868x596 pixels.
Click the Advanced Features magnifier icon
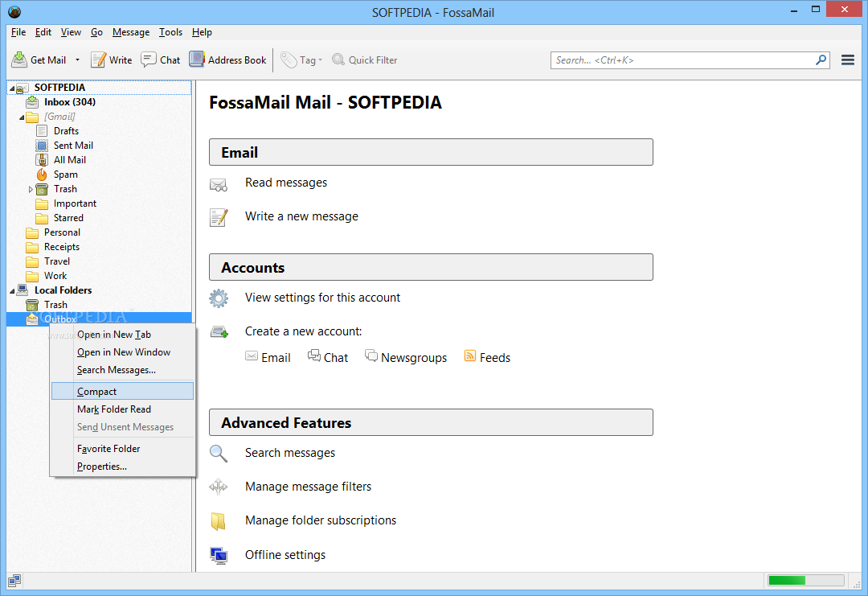tap(219, 454)
